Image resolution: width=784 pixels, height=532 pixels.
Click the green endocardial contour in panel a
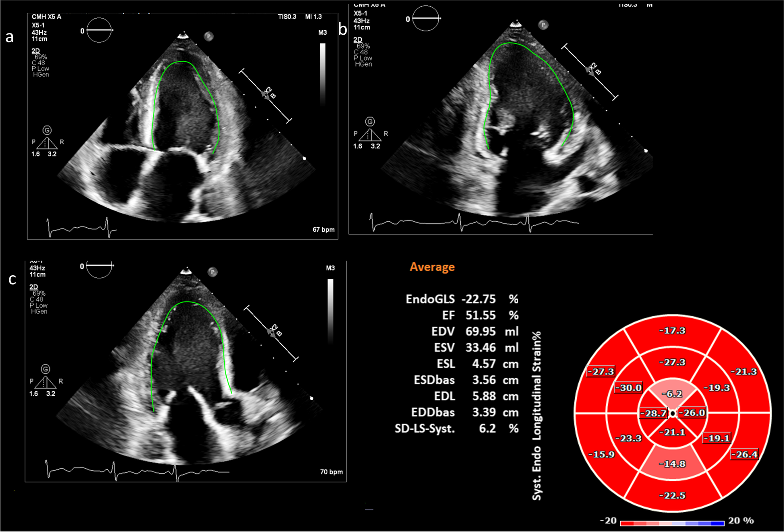(185, 107)
